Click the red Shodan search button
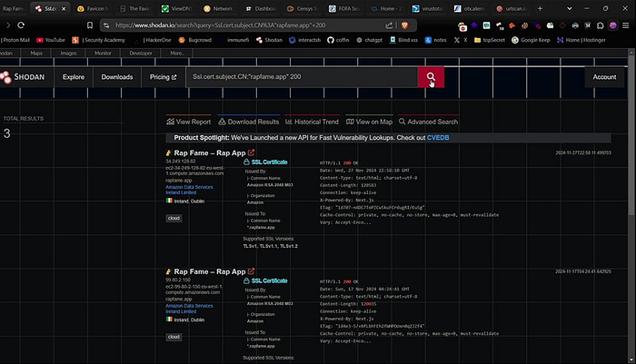 click(431, 77)
